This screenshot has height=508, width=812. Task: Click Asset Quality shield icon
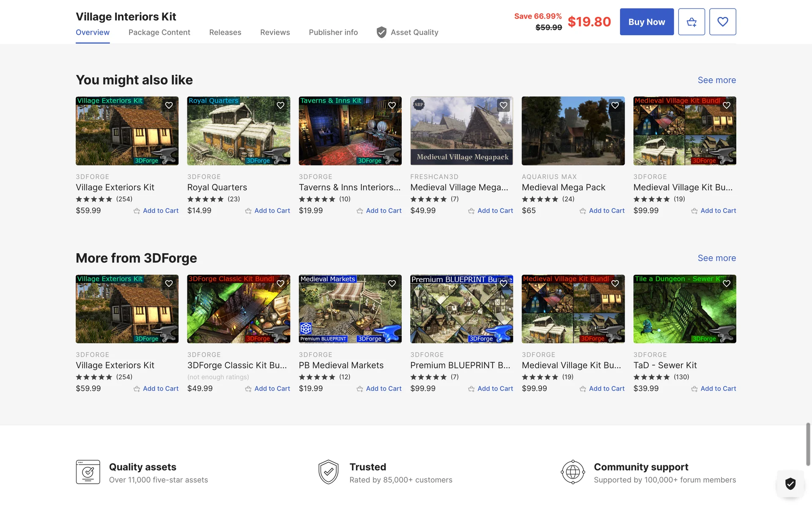(x=381, y=33)
